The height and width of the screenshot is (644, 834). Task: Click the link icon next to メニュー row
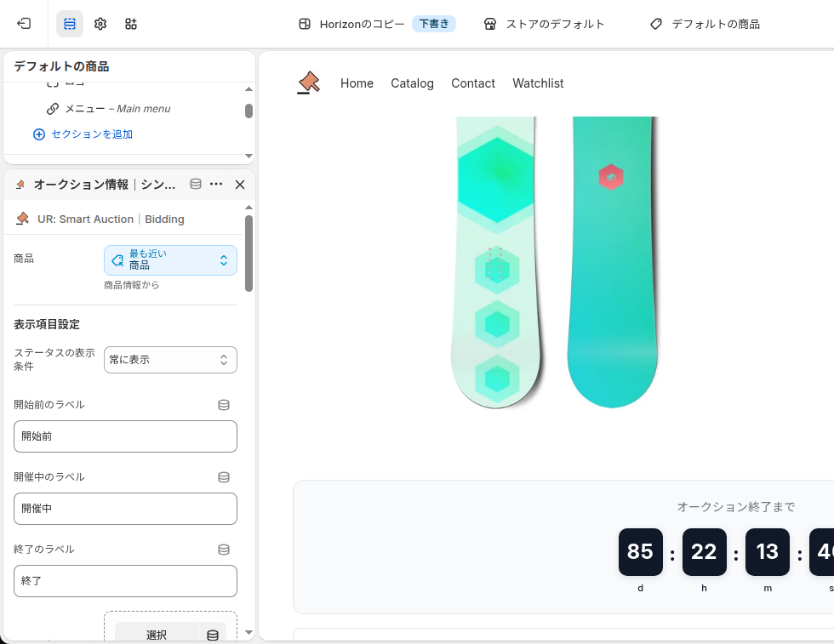point(52,109)
